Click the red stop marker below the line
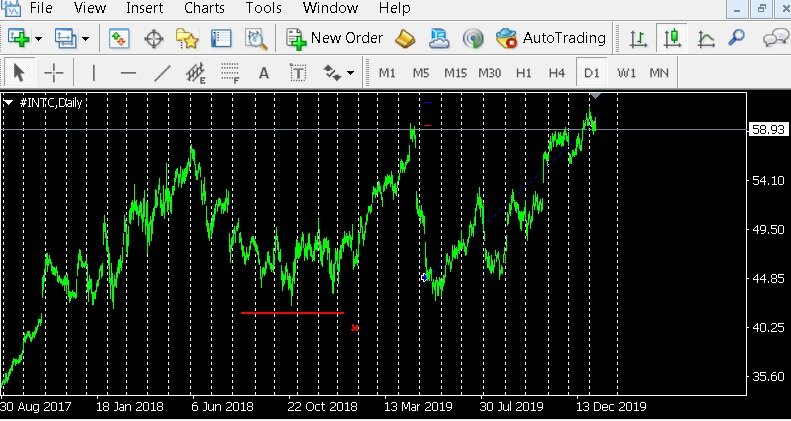791x421 pixels. 355,328
